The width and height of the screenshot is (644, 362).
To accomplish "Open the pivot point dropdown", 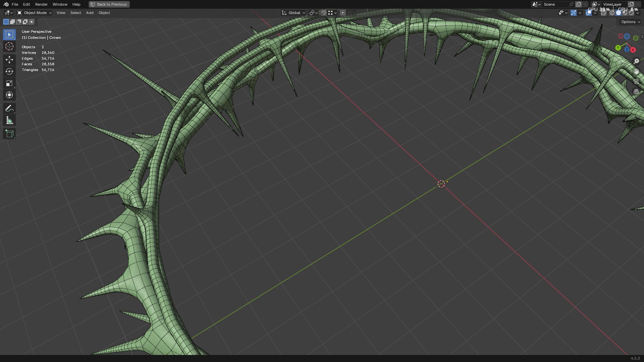I will (x=313, y=13).
